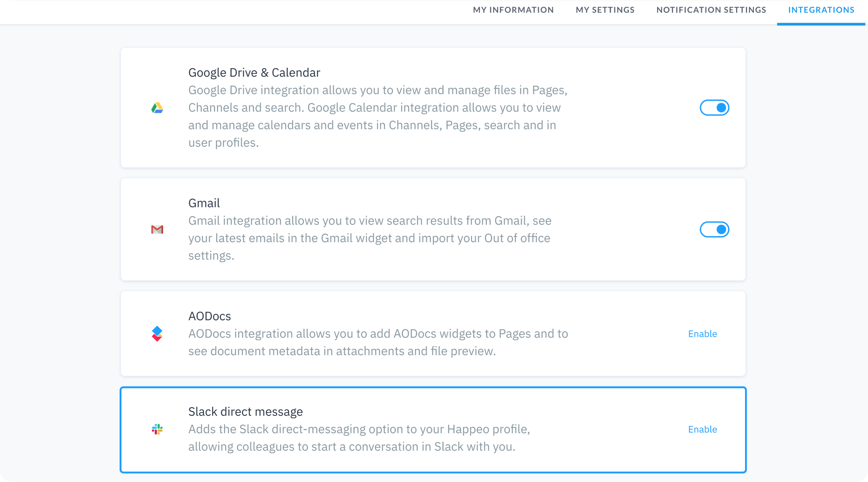Viewport: 868px width, 482px height.
Task: Click the Gmail integration description text
Action: (x=370, y=238)
